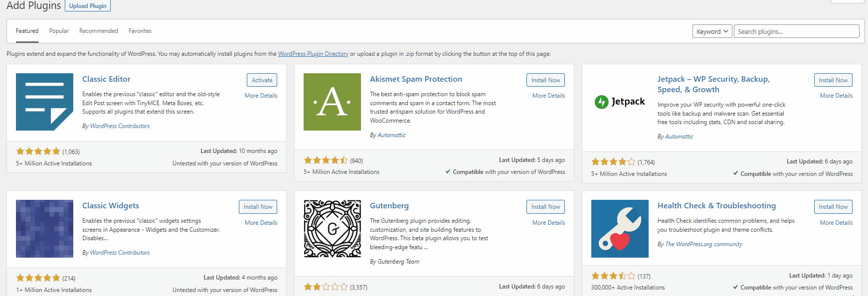
Task: Click the Upload Plugin button
Action: 88,6
